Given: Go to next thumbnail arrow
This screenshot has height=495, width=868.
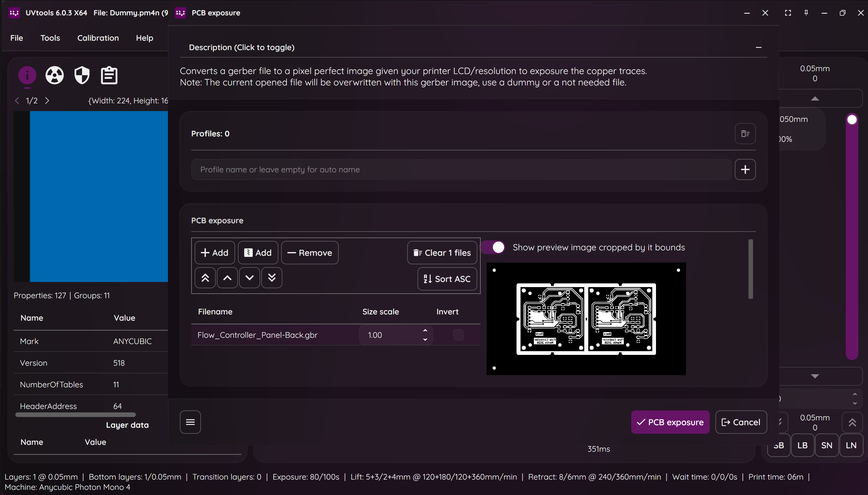Looking at the screenshot, I should tap(47, 101).
